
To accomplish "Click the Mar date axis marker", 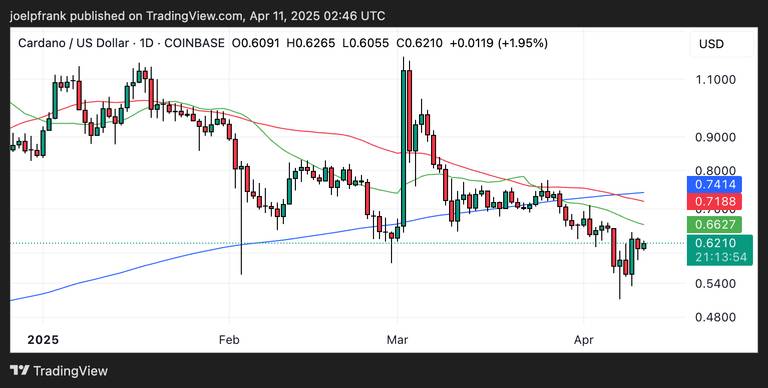I will 398,340.
